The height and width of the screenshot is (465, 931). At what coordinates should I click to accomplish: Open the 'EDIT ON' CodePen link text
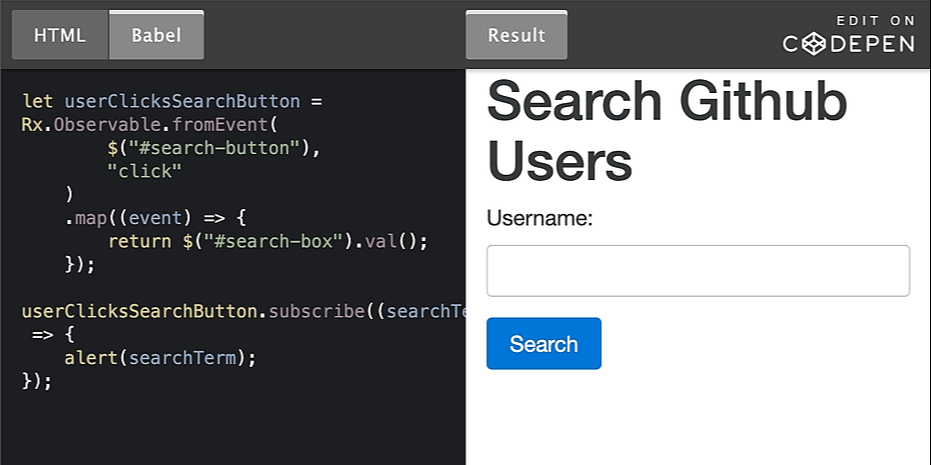tap(875, 20)
